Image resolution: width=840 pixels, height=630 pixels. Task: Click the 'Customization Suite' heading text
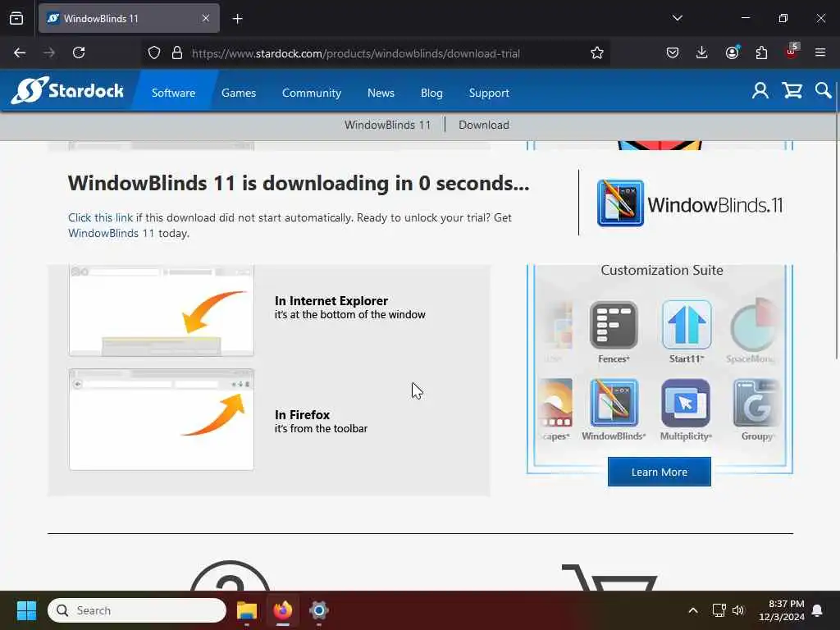pos(662,270)
